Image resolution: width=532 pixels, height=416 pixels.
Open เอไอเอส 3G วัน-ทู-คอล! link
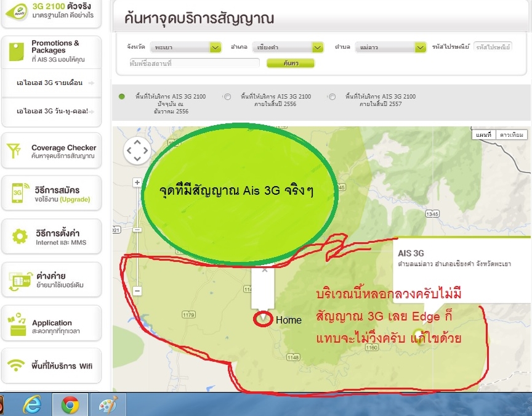click(52, 111)
